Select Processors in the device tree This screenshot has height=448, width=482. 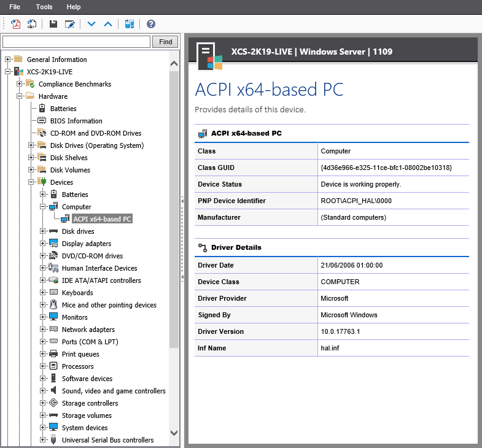(x=77, y=366)
